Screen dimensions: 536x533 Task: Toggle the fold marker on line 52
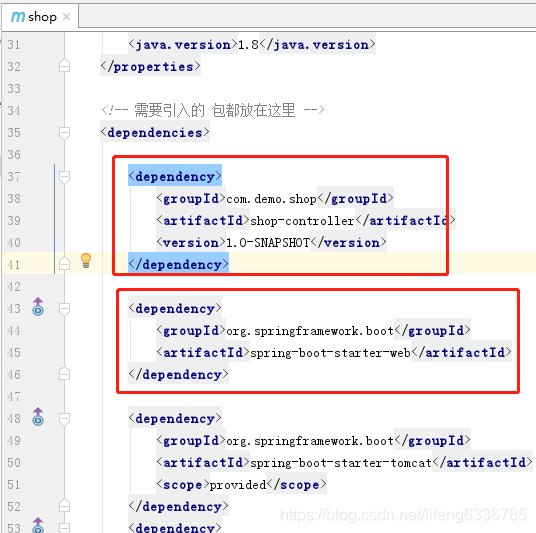coord(64,506)
